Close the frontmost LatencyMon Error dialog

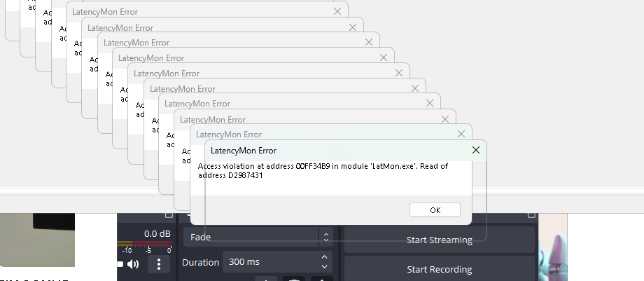click(x=475, y=150)
